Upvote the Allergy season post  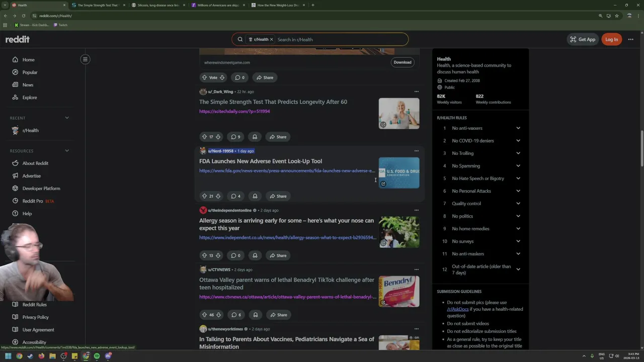click(204, 255)
